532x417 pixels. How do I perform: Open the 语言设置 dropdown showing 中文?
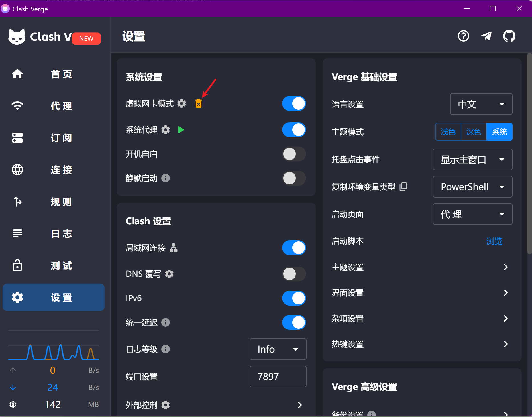pos(481,104)
